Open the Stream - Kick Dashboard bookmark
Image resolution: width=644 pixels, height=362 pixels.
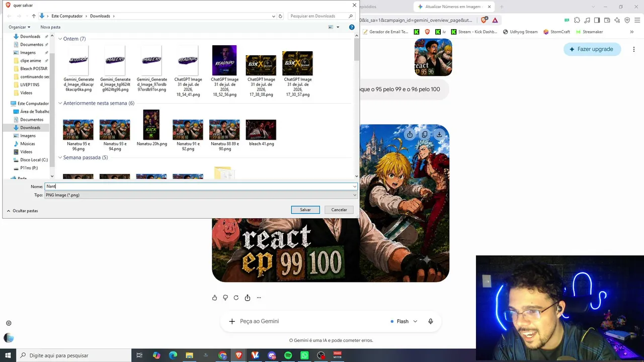pos(474,32)
